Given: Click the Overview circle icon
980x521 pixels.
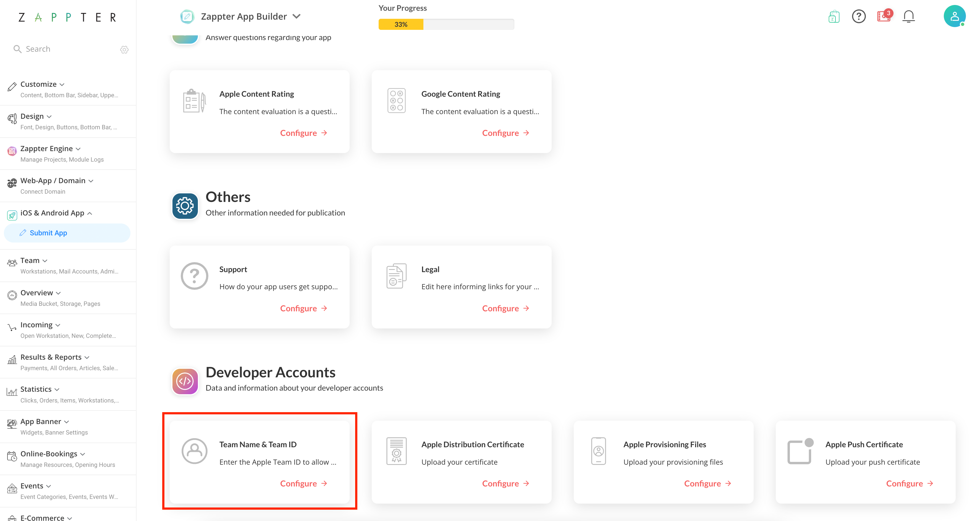Looking at the screenshot, I should tap(12, 295).
